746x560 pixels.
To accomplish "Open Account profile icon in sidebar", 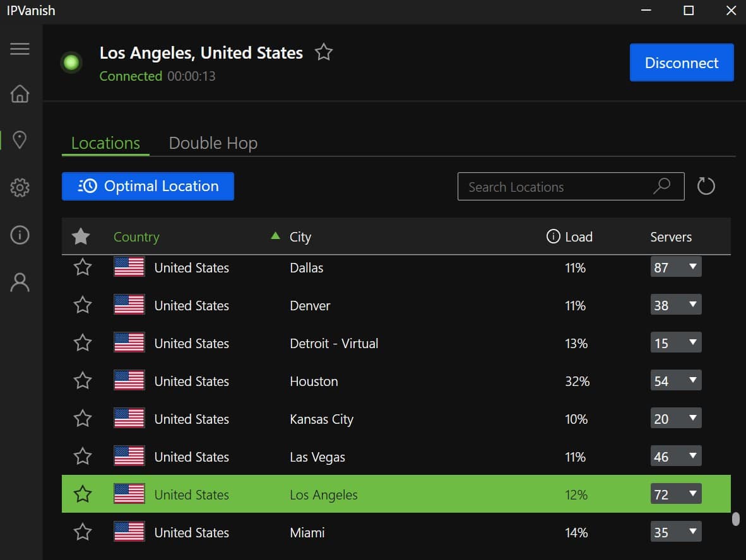I will [x=20, y=282].
